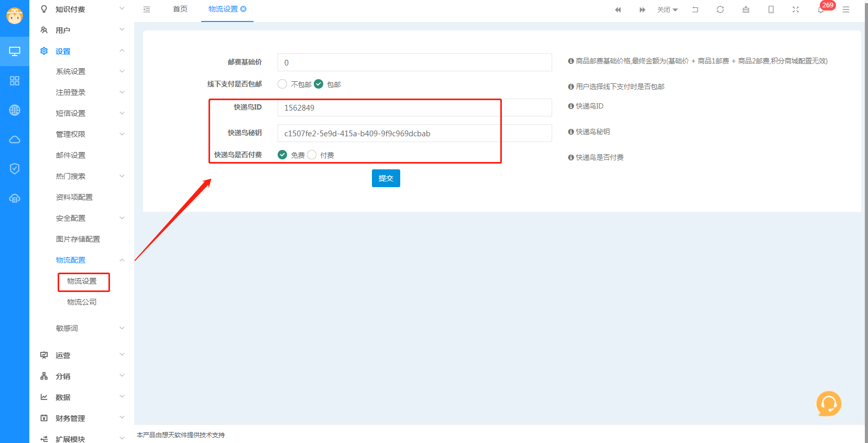Select the monitor icon in the blue sidebar

(15, 51)
